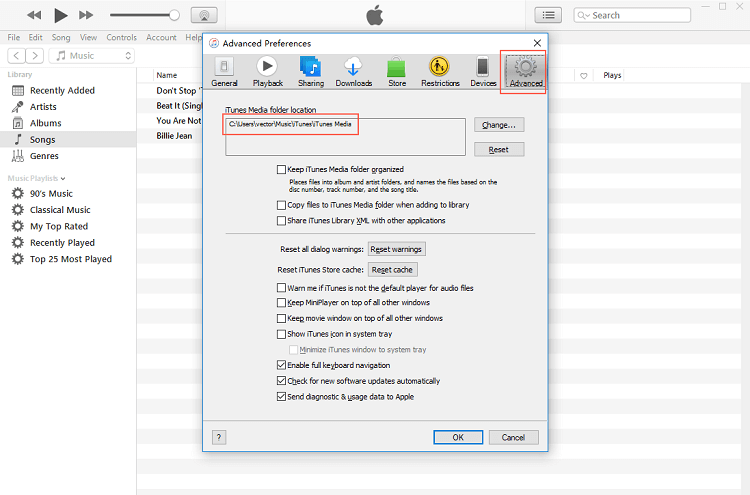This screenshot has width=750, height=495.
Task: Select the Billie Jean song row
Action: pos(174,136)
